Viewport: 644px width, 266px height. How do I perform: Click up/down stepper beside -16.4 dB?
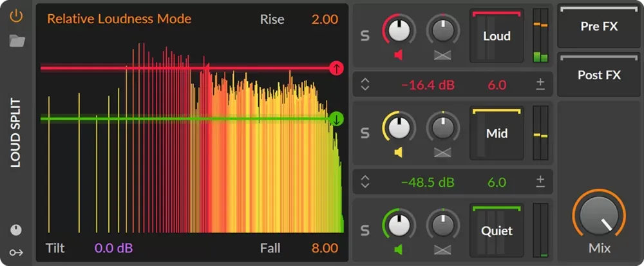pyautogui.click(x=365, y=85)
